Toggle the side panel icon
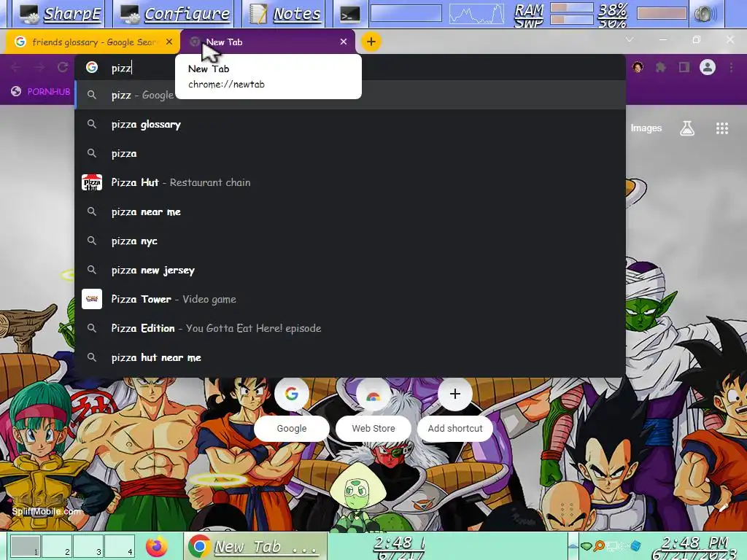747x560 pixels. coord(684,67)
